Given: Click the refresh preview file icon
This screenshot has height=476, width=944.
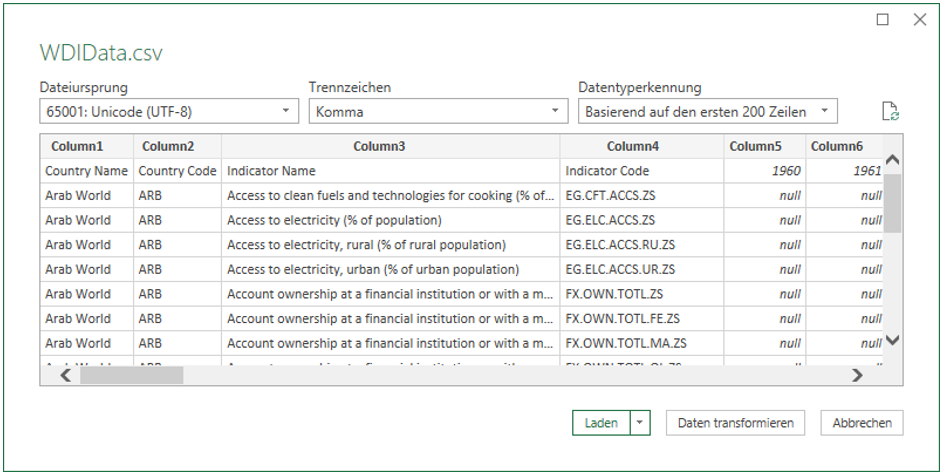Looking at the screenshot, I should point(891,112).
